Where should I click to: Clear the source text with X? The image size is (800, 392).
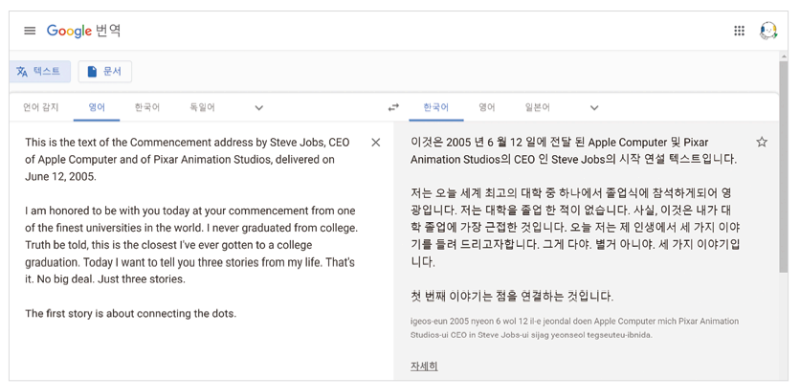click(376, 142)
